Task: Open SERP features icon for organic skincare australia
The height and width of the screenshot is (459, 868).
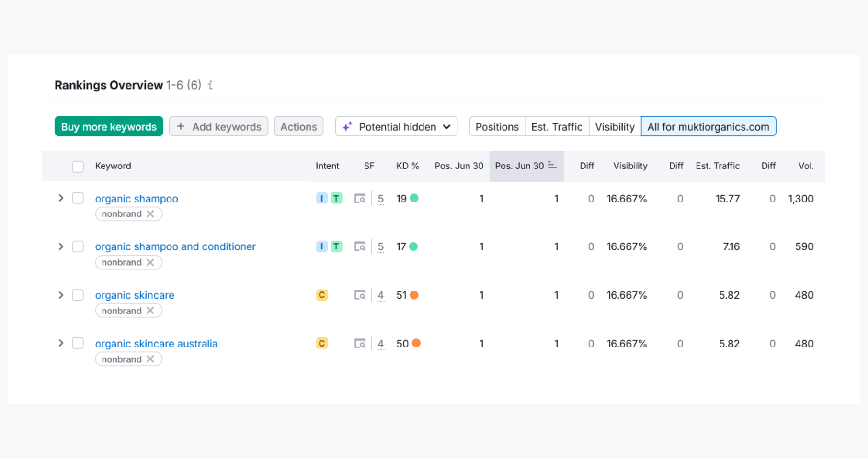Action: [x=360, y=343]
